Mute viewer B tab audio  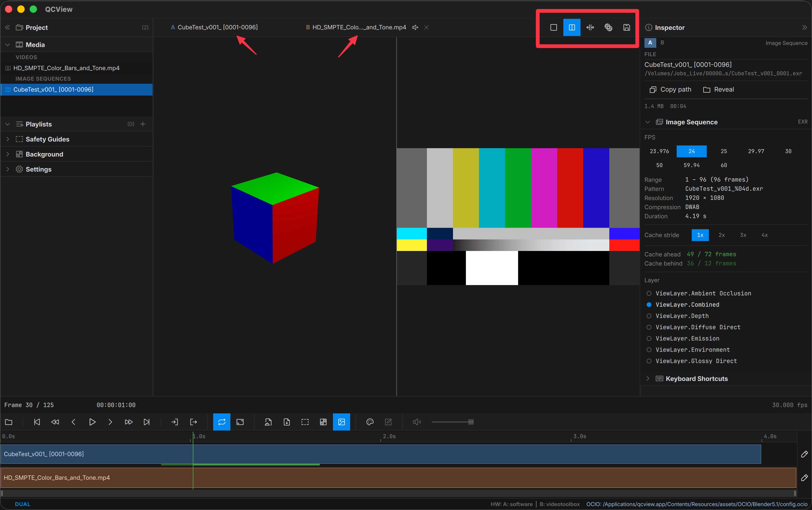tap(415, 27)
